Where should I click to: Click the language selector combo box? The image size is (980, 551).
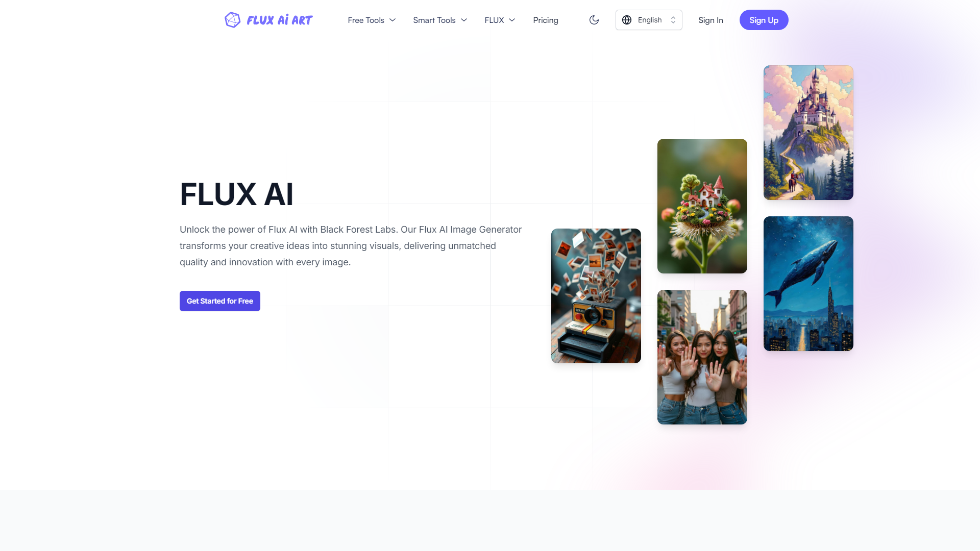[648, 19]
